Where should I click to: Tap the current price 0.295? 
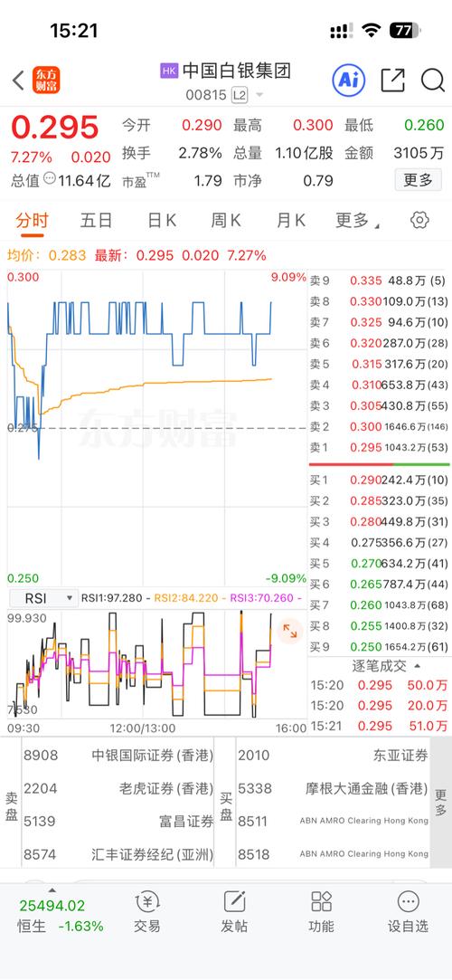[x=55, y=128]
